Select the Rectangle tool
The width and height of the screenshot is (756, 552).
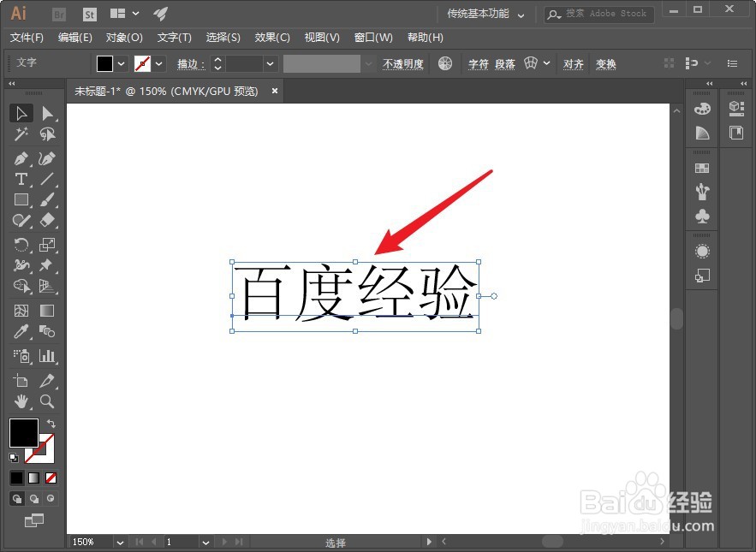(21, 199)
